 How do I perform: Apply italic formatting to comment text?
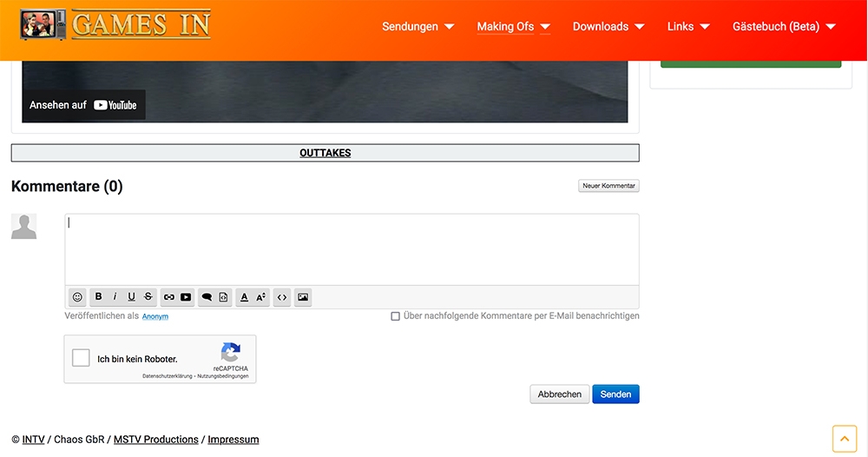(x=115, y=297)
